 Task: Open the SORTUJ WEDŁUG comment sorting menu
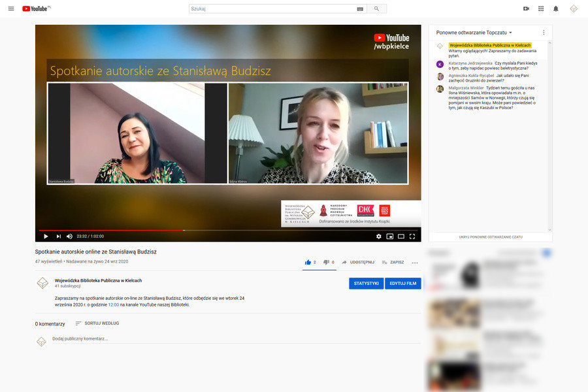click(97, 323)
